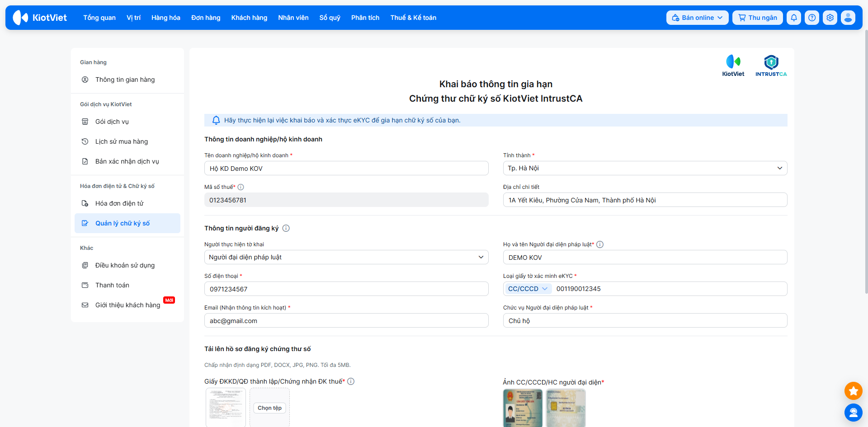Image resolution: width=868 pixels, height=427 pixels.
Task: Click the Gói dịch vụ store icon
Action: 85,122
